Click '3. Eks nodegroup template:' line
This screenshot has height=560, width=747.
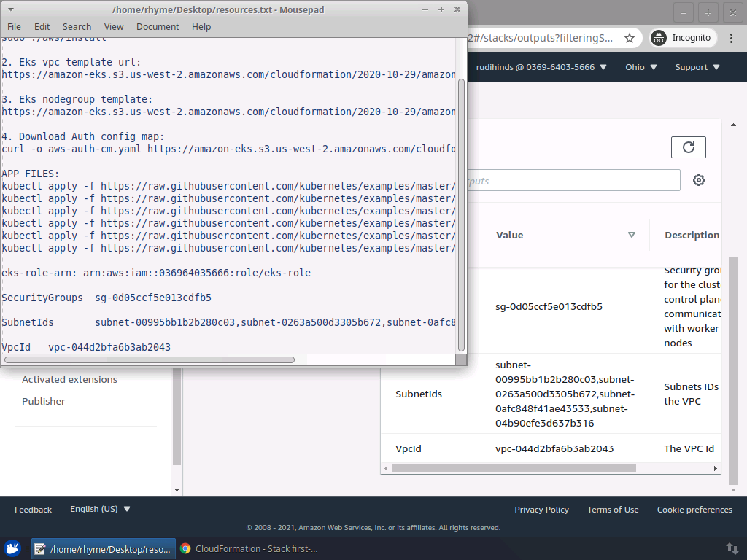tap(77, 99)
